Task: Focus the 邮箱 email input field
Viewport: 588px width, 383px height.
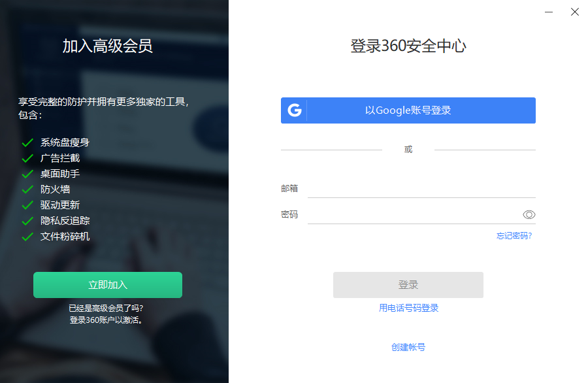Action: coord(421,189)
